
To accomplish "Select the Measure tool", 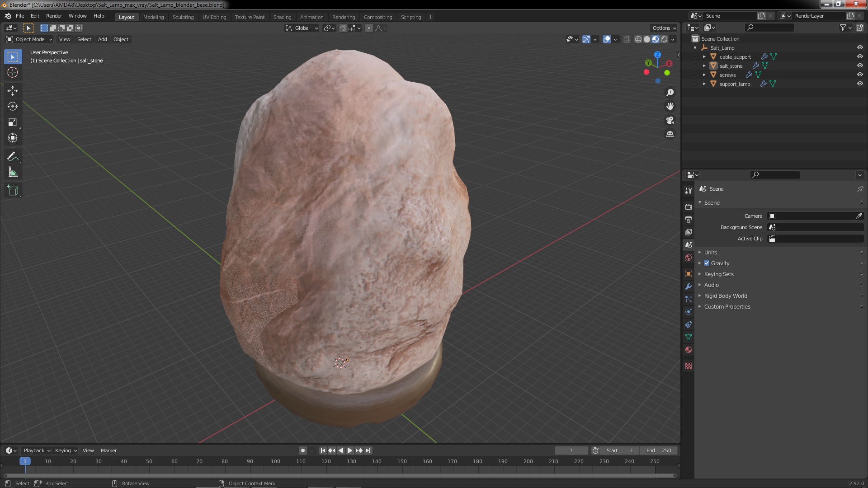I will (13, 172).
